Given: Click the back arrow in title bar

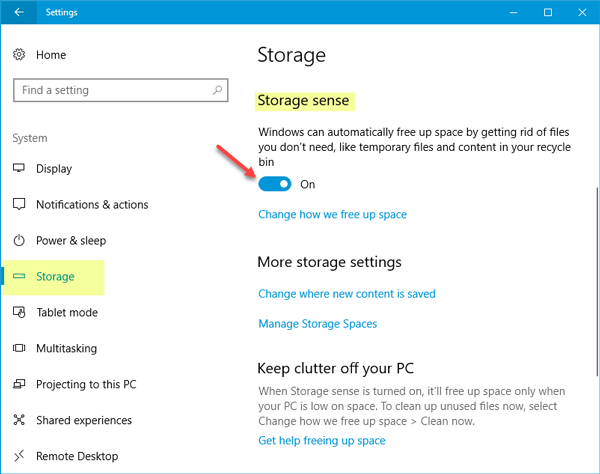Looking at the screenshot, I should tap(20, 13).
